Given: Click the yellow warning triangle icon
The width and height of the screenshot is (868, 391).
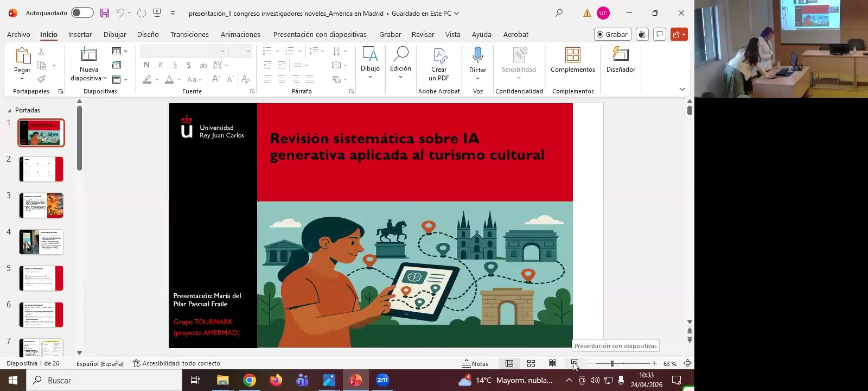Looking at the screenshot, I should click(587, 13).
